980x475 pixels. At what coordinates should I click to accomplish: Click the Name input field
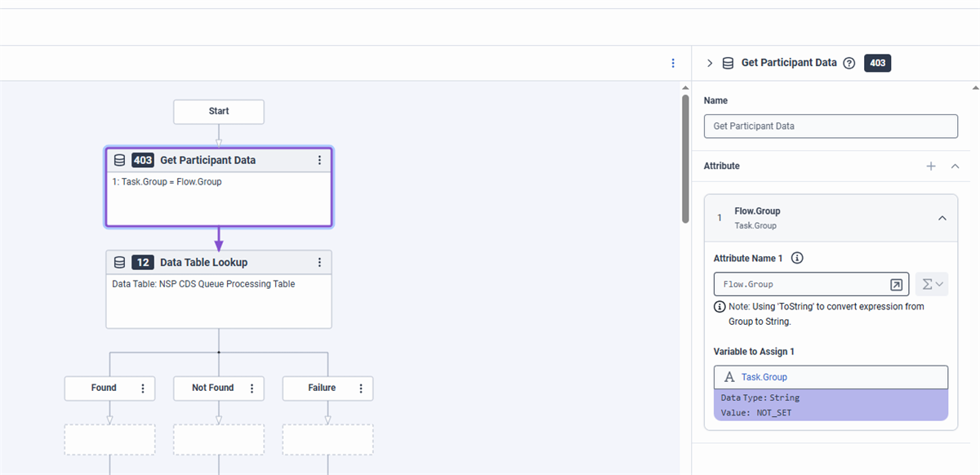(x=830, y=127)
